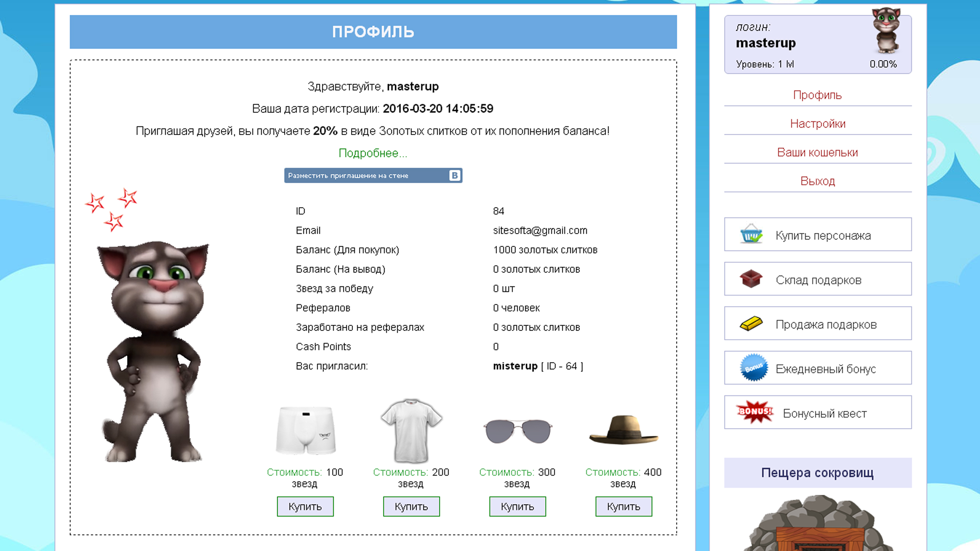Click registration date 2016-03-20 14:05:59
Viewport: 980px width, 551px height.
[438, 109]
